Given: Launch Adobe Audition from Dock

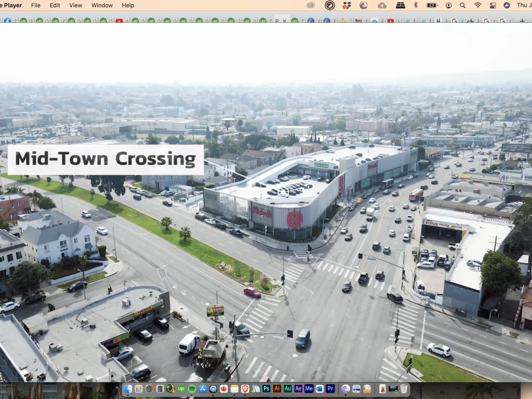Looking at the screenshot, I should [288, 388].
